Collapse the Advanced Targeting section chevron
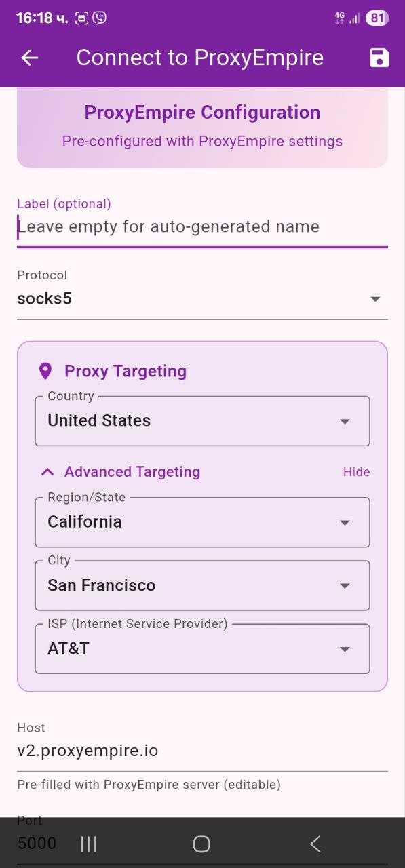Viewport: 405px width, 868px height. pyautogui.click(x=46, y=471)
